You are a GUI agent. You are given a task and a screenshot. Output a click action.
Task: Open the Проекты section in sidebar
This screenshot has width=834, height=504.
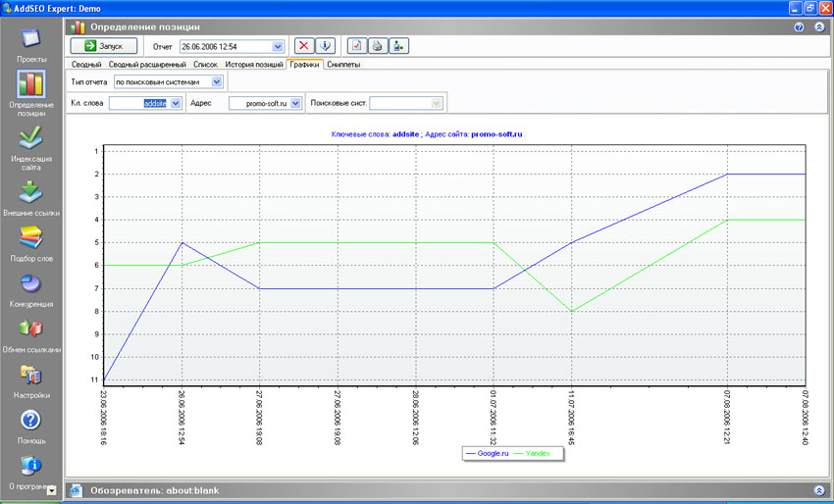(x=30, y=41)
